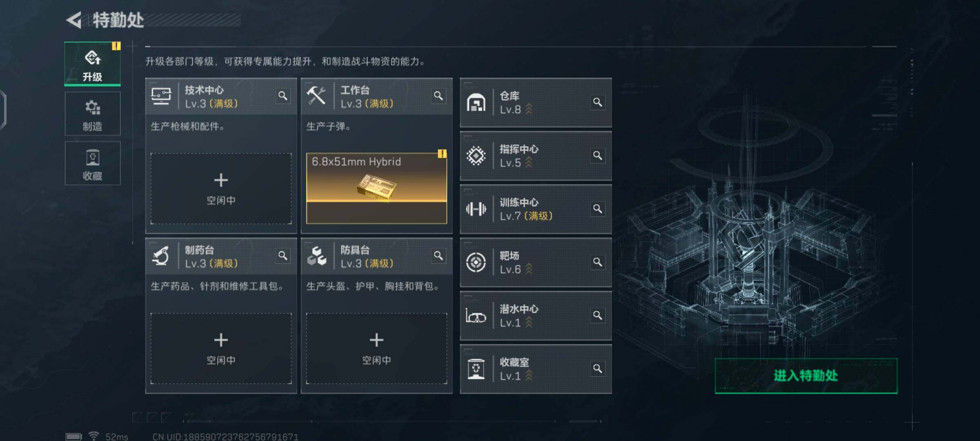980x441 pixels.
Task: Add production in 防具台 idle slot
Action: pos(376,348)
